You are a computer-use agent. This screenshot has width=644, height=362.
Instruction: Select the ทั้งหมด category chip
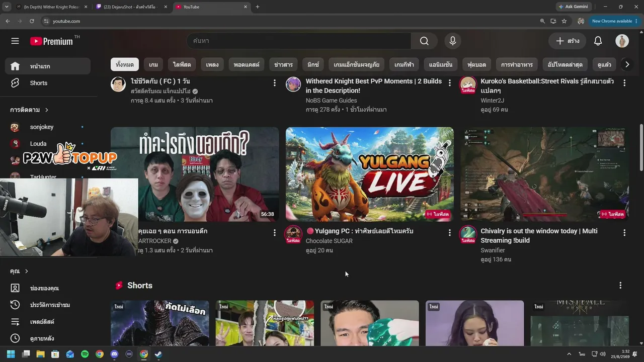click(125, 64)
